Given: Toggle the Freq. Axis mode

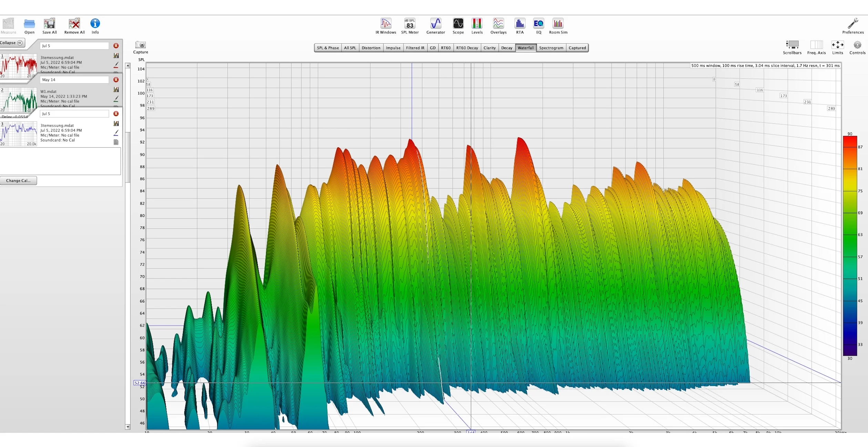Looking at the screenshot, I should click(816, 48).
